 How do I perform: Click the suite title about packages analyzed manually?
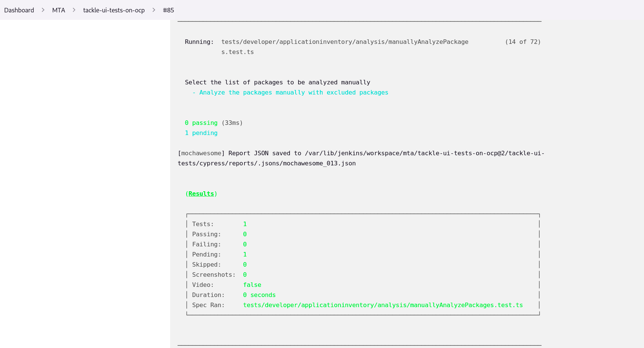[278, 82]
